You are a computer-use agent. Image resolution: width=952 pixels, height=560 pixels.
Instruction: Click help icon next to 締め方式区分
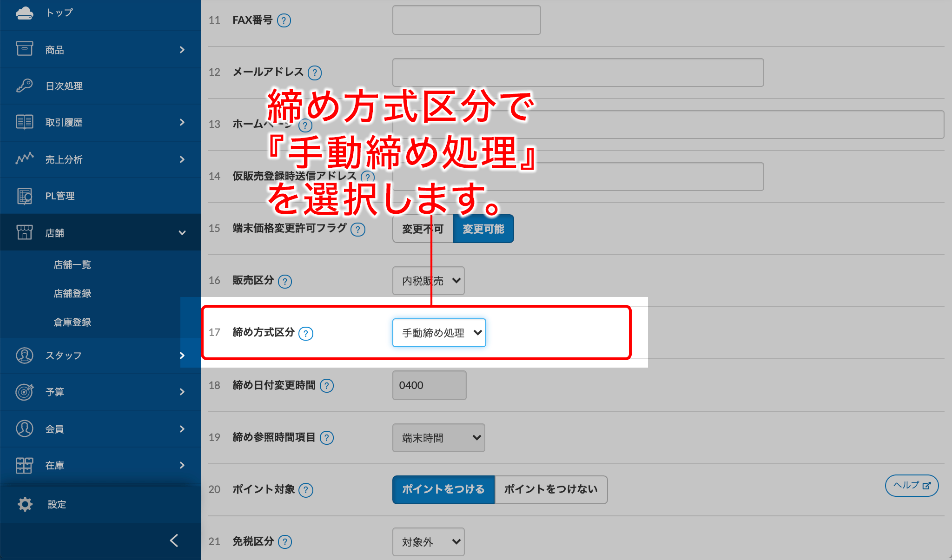[306, 333]
